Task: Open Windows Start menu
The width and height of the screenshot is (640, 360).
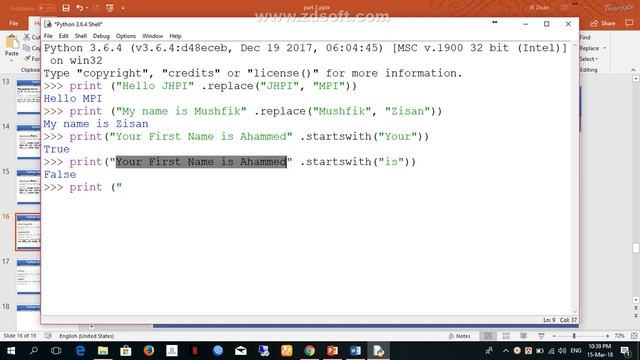Action: tap(11, 351)
